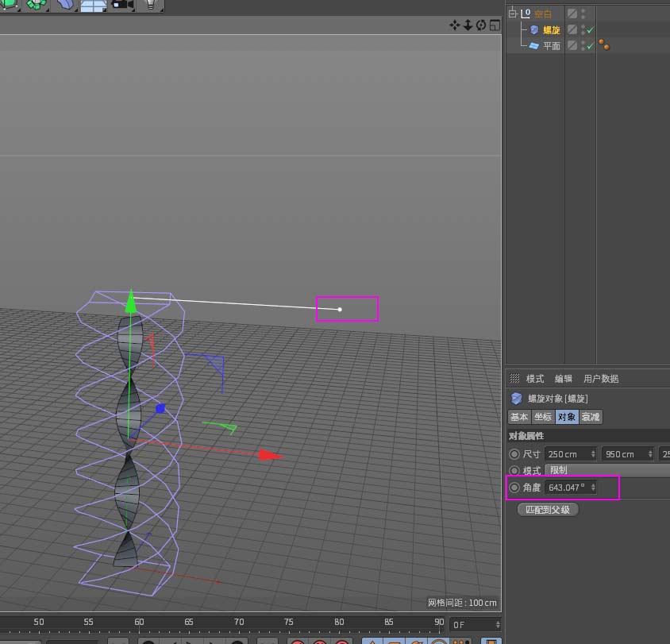Click the helix object icon in Attribute Manager header
670x644 pixels.
(x=515, y=398)
